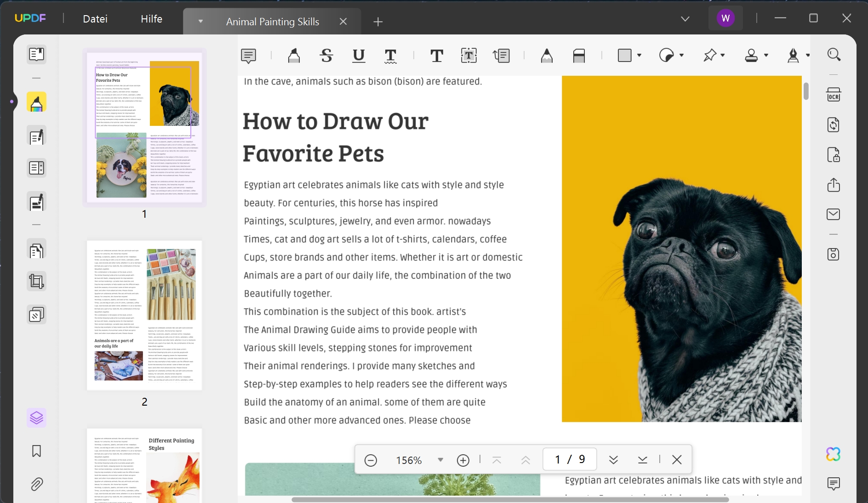Open the Hilfe menu

[x=151, y=19]
